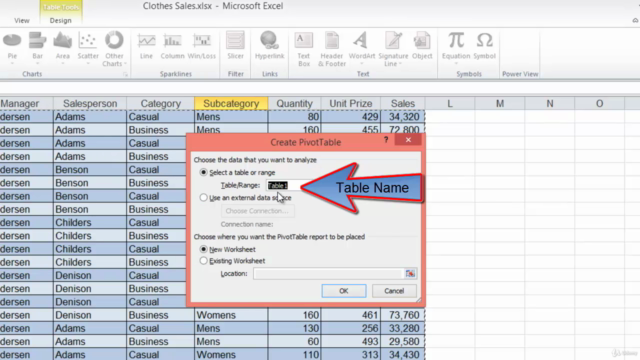The height and width of the screenshot is (360, 640).
Task: Open Create PivotTable help
Action: (x=386, y=140)
